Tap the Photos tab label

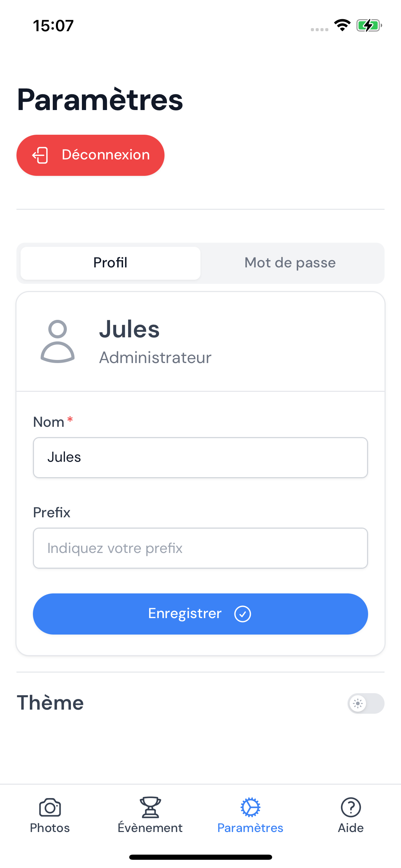click(50, 828)
